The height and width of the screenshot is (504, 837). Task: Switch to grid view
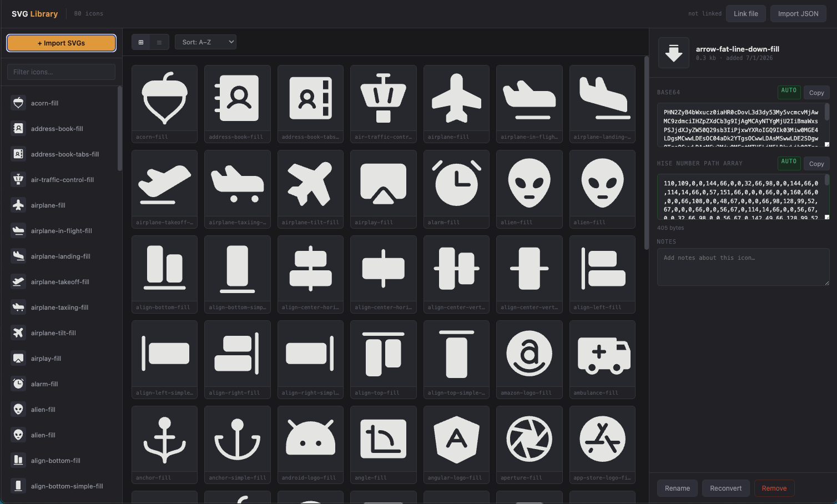point(141,42)
